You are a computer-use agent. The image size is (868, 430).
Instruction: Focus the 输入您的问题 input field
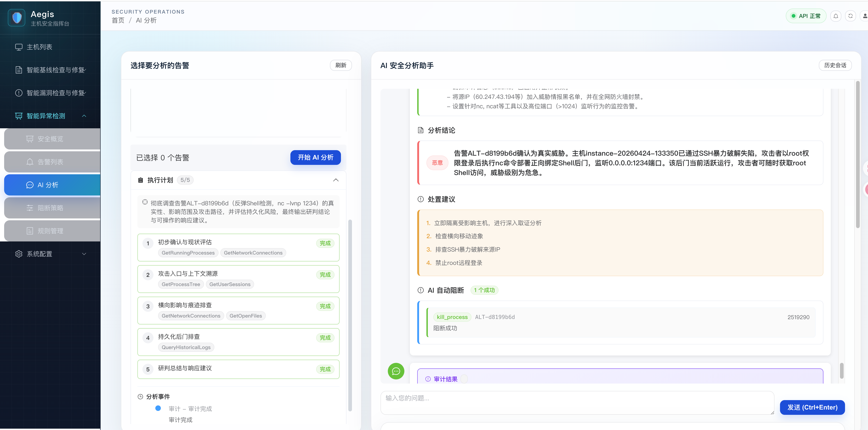tap(577, 403)
